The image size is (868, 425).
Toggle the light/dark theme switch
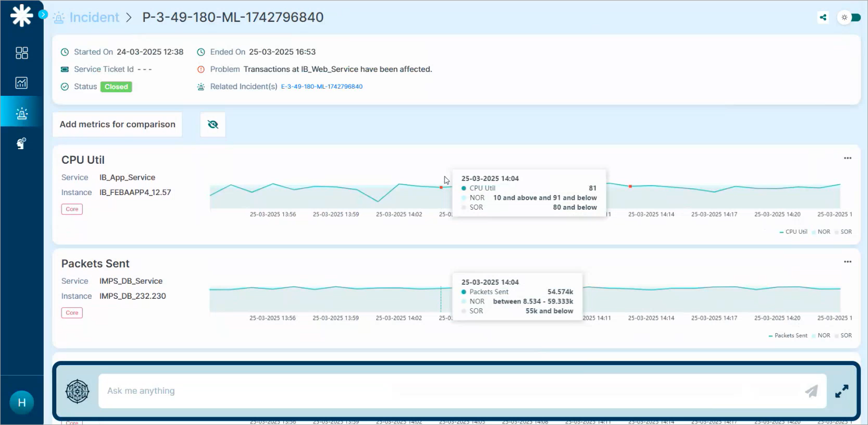click(x=849, y=17)
